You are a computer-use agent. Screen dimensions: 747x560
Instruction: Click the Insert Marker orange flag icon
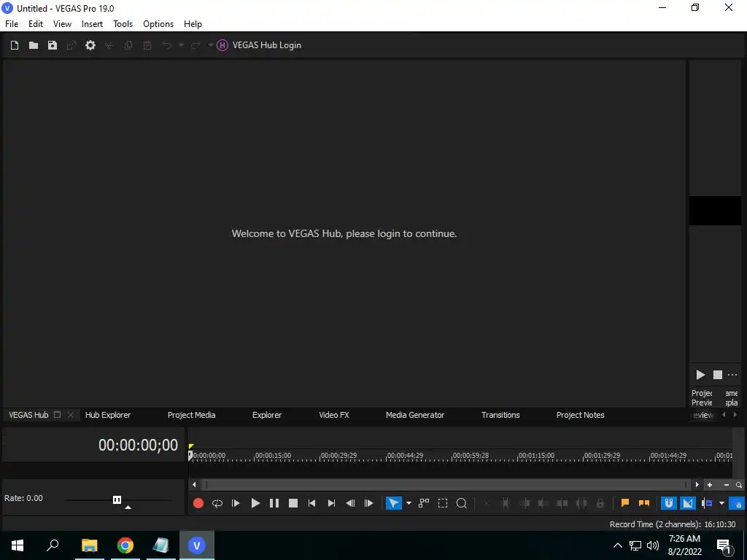(625, 503)
